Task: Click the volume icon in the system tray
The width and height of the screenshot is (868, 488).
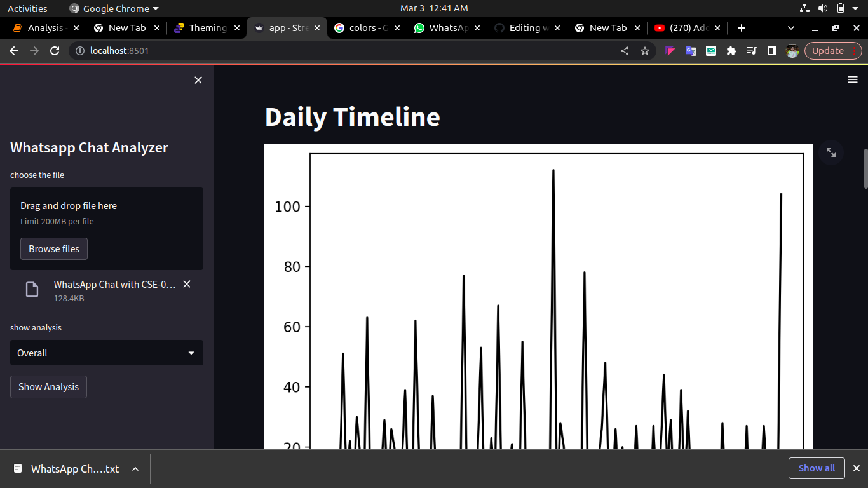Action: click(824, 8)
